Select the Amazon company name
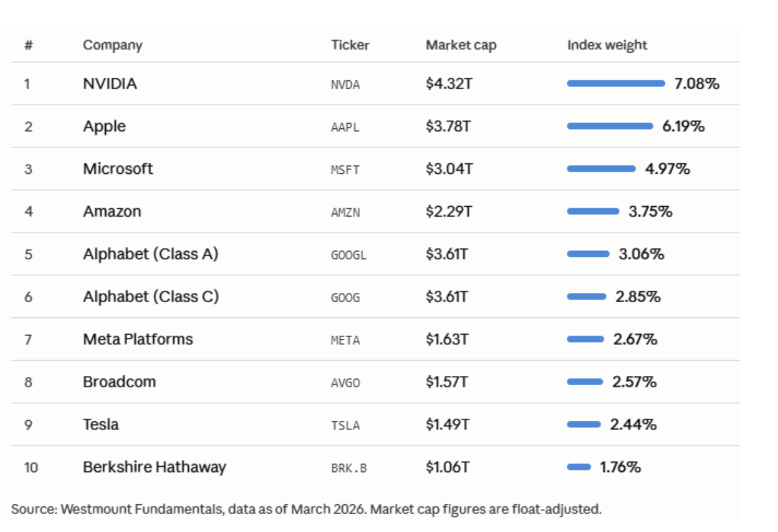The image size is (778, 532). [x=112, y=211]
